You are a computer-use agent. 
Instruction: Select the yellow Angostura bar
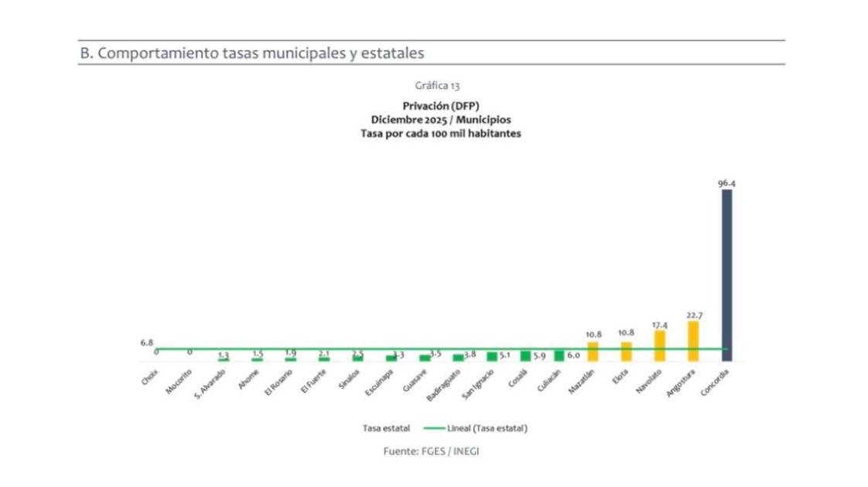693,341
